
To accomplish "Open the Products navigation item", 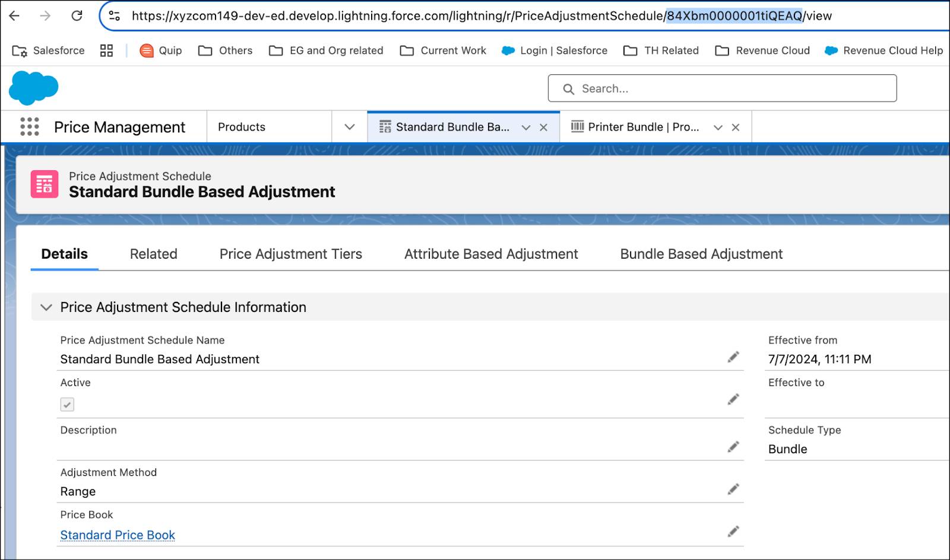I will click(x=242, y=127).
